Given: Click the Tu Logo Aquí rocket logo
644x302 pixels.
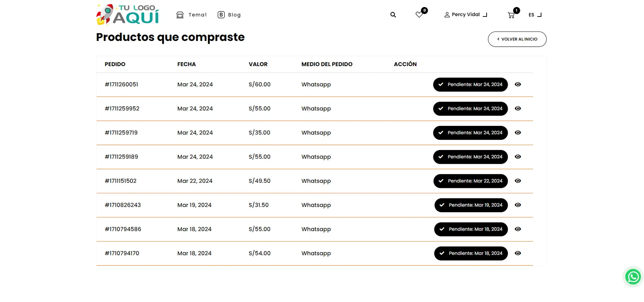Looking at the screenshot, I should point(128,15).
